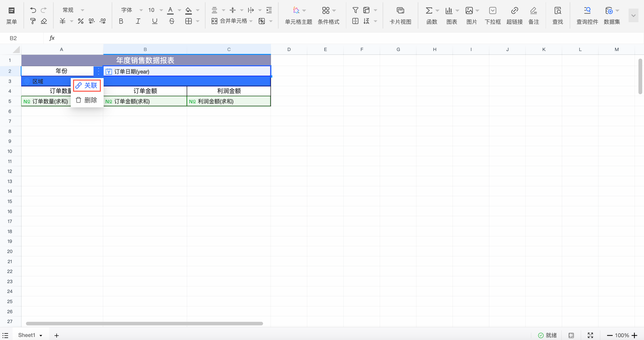The height and width of the screenshot is (340, 644).
Task: Add a new sheet with plus button
Action: [57, 335]
